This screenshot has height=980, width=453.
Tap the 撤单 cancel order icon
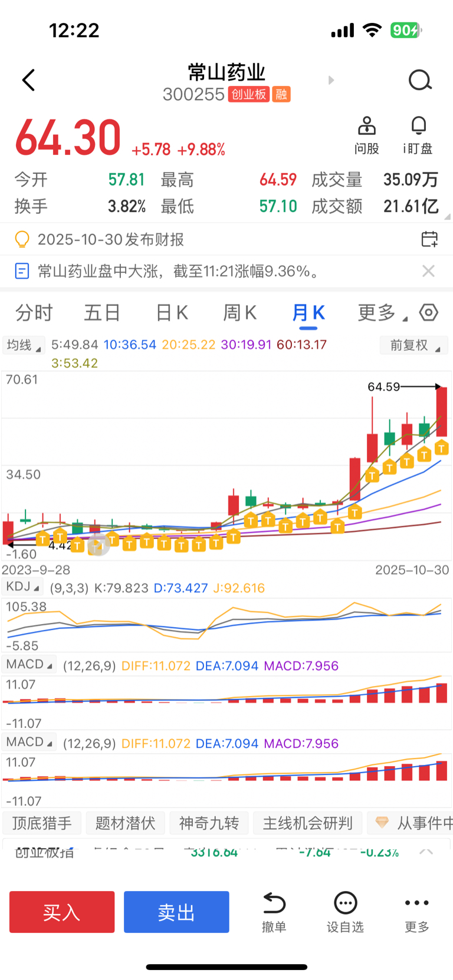click(274, 912)
